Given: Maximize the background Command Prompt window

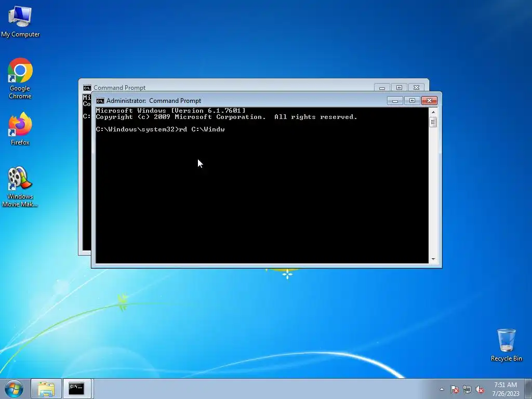Looking at the screenshot, I should pyautogui.click(x=399, y=88).
